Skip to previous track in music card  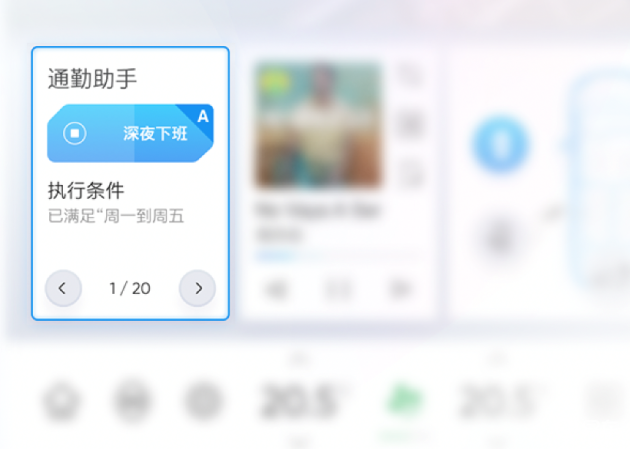(x=276, y=288)
